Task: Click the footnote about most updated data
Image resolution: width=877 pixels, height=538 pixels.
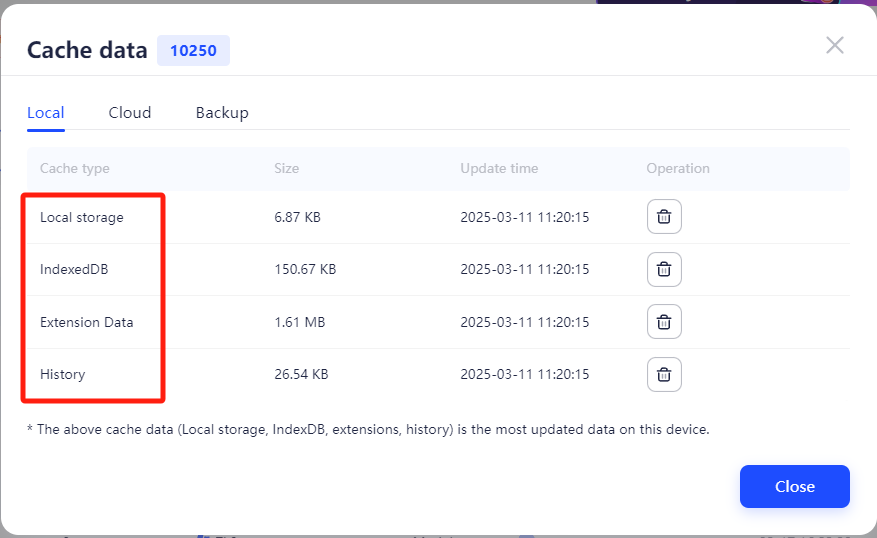Action: 368,430
